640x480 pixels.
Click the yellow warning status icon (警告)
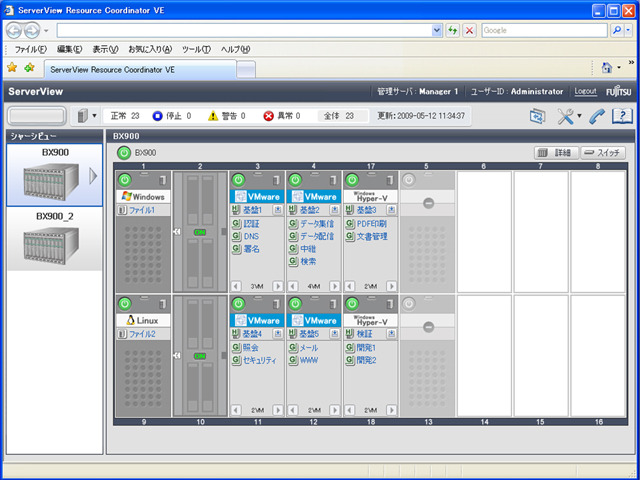pyautogui.click(x=213, y=116)
